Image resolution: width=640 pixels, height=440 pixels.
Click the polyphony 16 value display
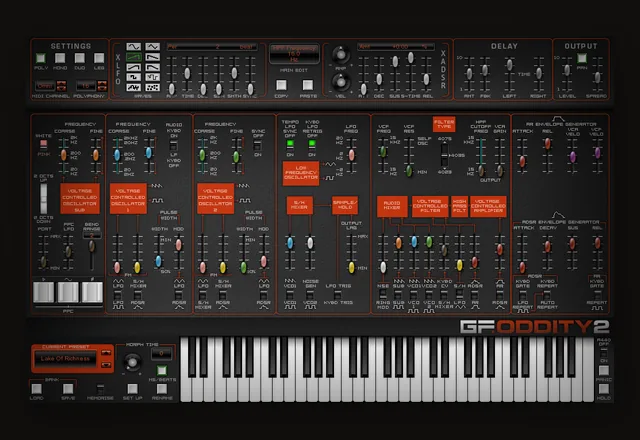coord(86,86)
